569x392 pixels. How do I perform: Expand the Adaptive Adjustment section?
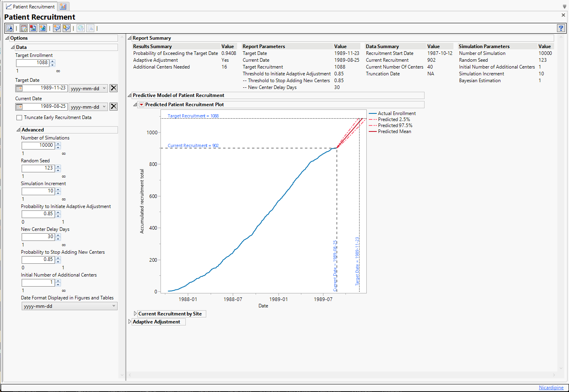click(130, 322)
